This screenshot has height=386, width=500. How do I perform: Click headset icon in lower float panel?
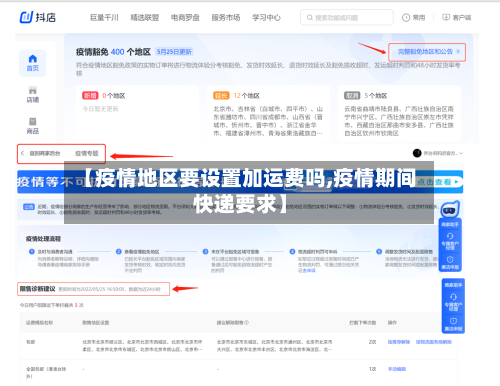[x=453, y=297]
